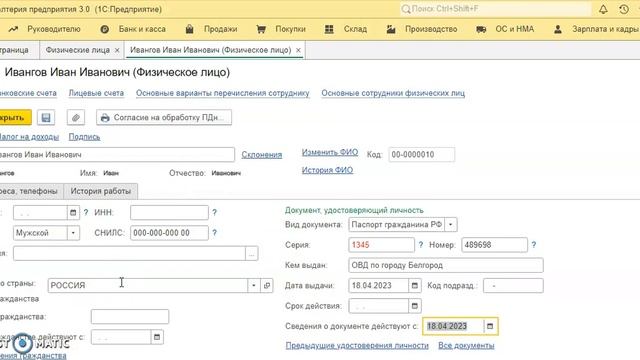Switch to Физические лица tab

point(78,50)
